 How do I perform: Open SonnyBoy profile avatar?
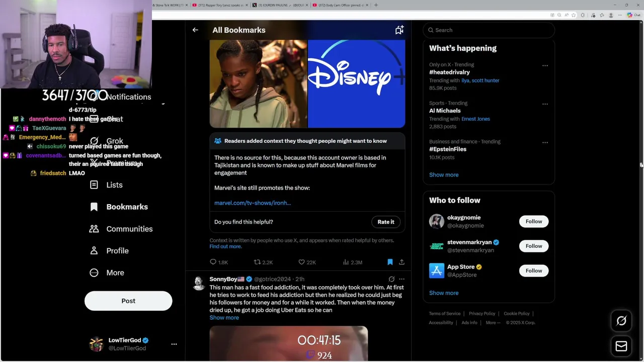(x=199, y=284)
